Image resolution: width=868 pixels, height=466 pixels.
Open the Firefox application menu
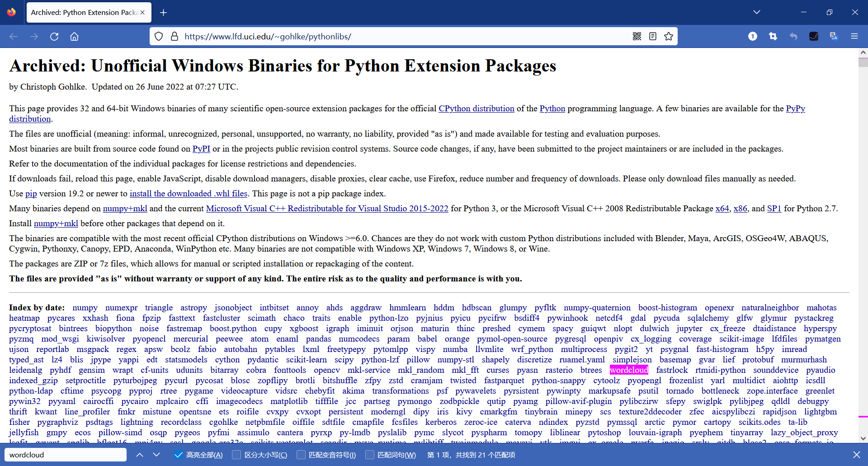[x=854, y=36]
